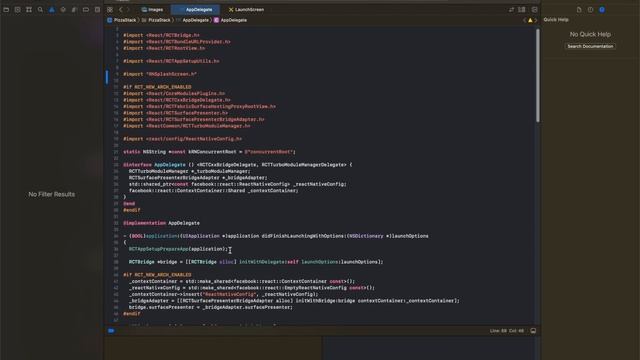Click PizzaStack project in breadcrumb bar

coord(122,20)
